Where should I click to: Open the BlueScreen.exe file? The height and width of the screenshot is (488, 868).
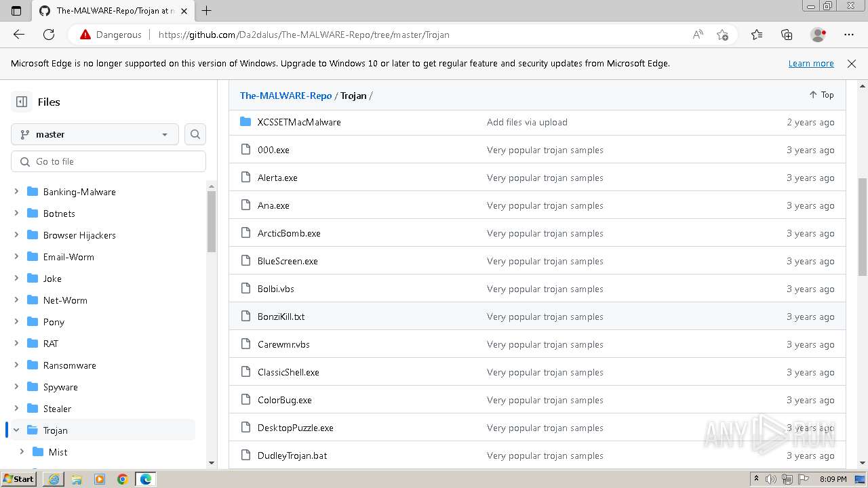[288, 261]
